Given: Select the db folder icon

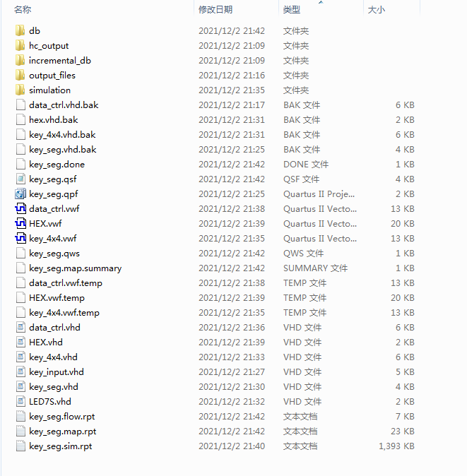Looking at the screenshot, I should tap(20, 30).
